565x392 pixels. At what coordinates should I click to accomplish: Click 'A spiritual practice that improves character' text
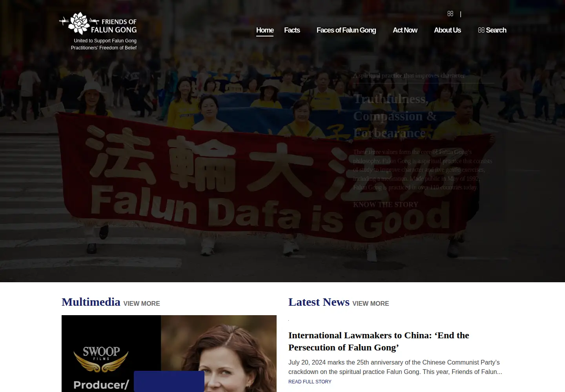pyautogui.click(x=409, y=76)
